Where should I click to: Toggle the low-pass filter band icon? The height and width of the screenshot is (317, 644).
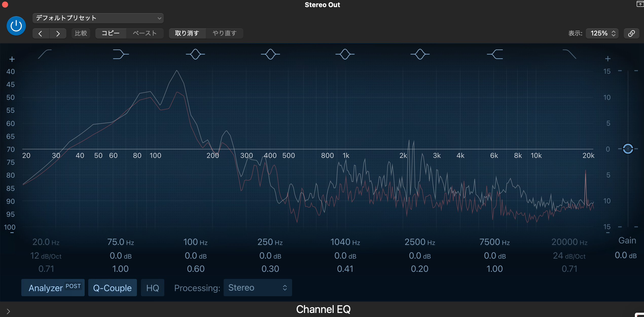coord(569,54)
